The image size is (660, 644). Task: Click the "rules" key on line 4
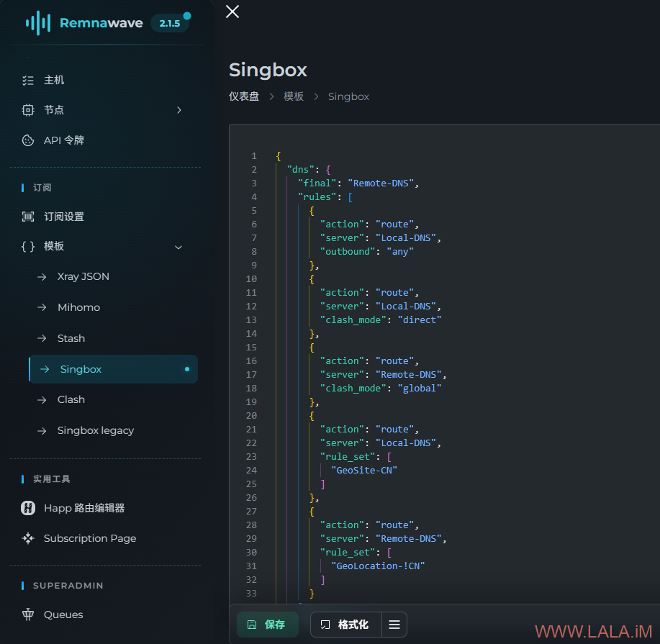pos(317,197)
